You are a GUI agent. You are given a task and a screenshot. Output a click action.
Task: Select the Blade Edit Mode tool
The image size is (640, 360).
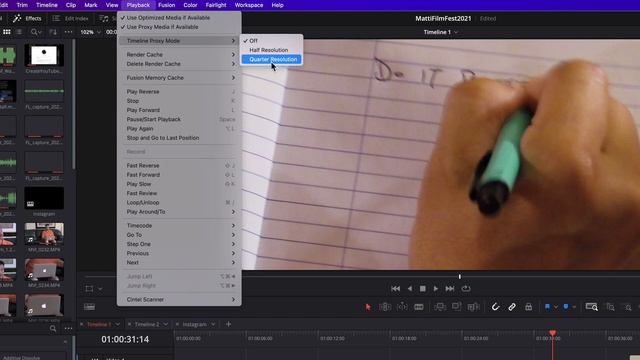[x=419, y=307]
